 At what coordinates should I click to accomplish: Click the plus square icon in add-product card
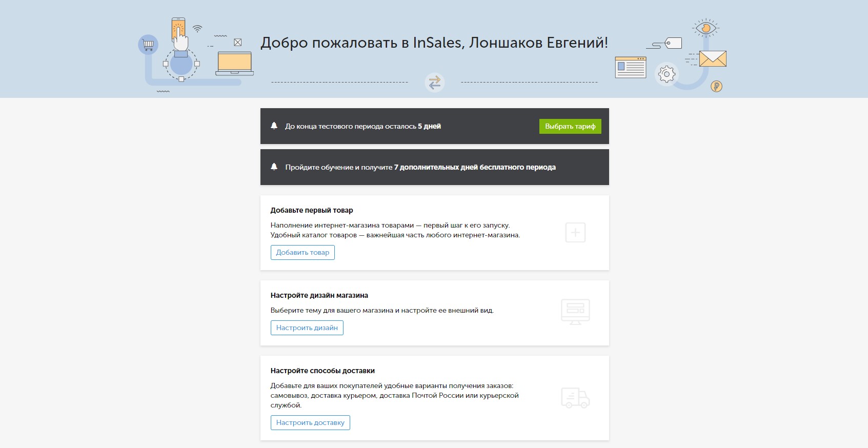click(575, 233)
